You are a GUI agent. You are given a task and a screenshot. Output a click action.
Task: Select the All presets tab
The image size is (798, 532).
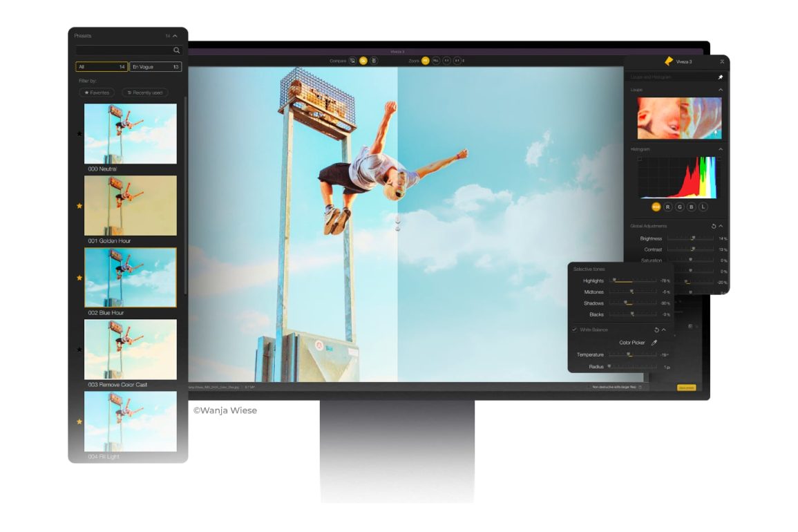click(x=102, y=67)
